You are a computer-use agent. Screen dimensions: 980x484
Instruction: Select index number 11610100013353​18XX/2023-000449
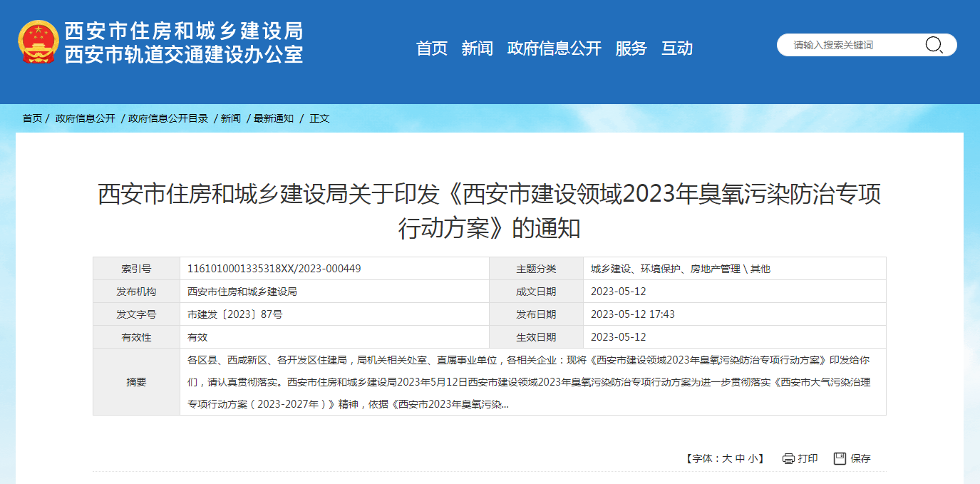click(274, 269)
